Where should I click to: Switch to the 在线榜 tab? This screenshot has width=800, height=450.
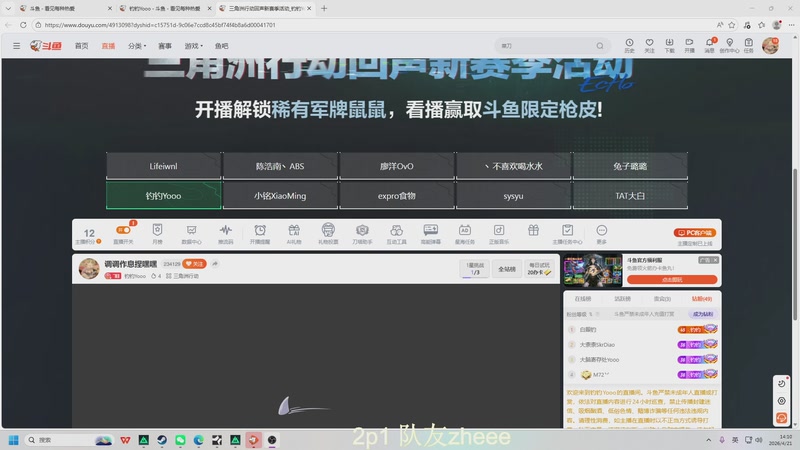583,299
